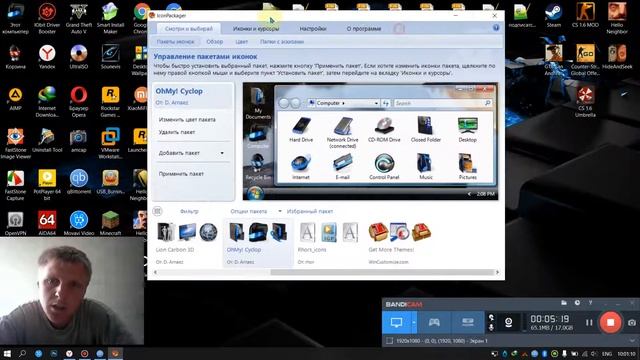Click the package list scroll right arrow
Image resolution: width=640 pixels, height=360 pixels.
click(x=497, y=272)
